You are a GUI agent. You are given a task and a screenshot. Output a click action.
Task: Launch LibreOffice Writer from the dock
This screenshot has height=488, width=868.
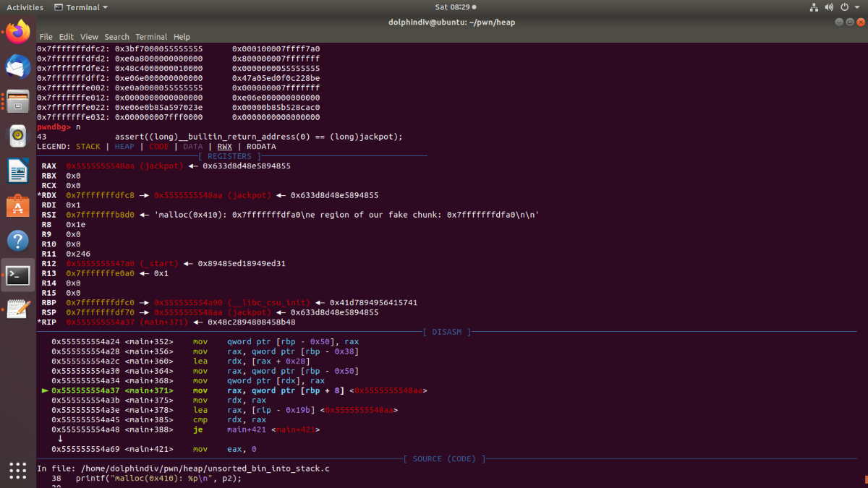(x=18, y=171)
